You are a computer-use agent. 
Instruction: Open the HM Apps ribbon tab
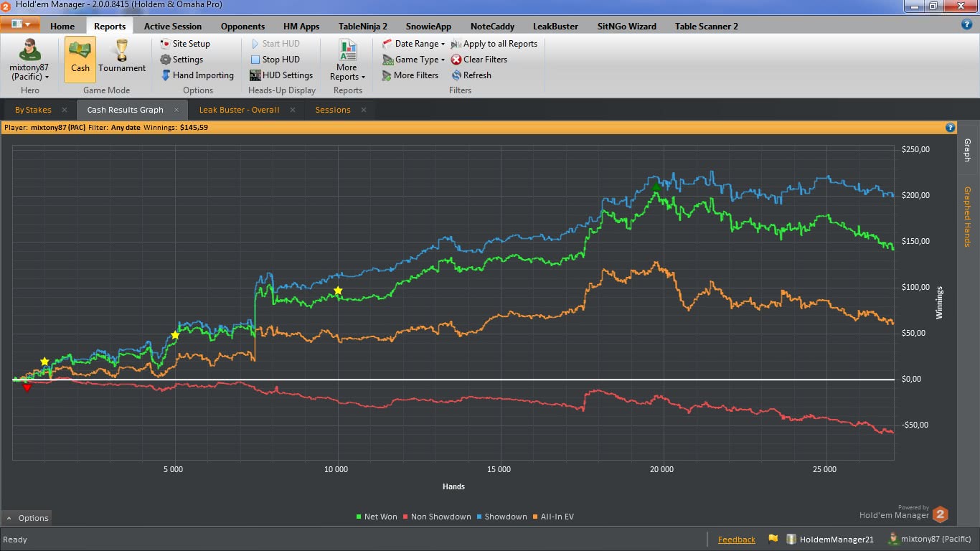pos(301,26)
